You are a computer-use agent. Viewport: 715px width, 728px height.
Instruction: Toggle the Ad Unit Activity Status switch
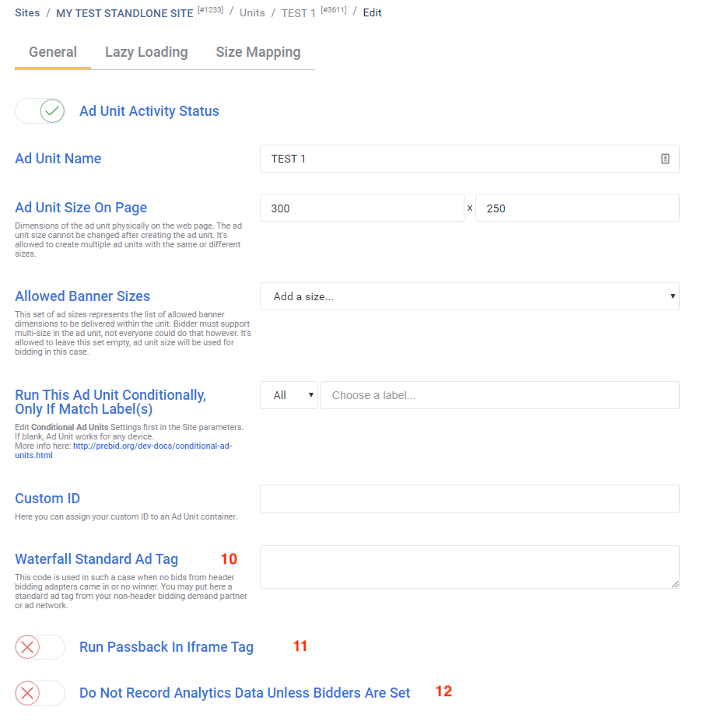pos(40,111)
